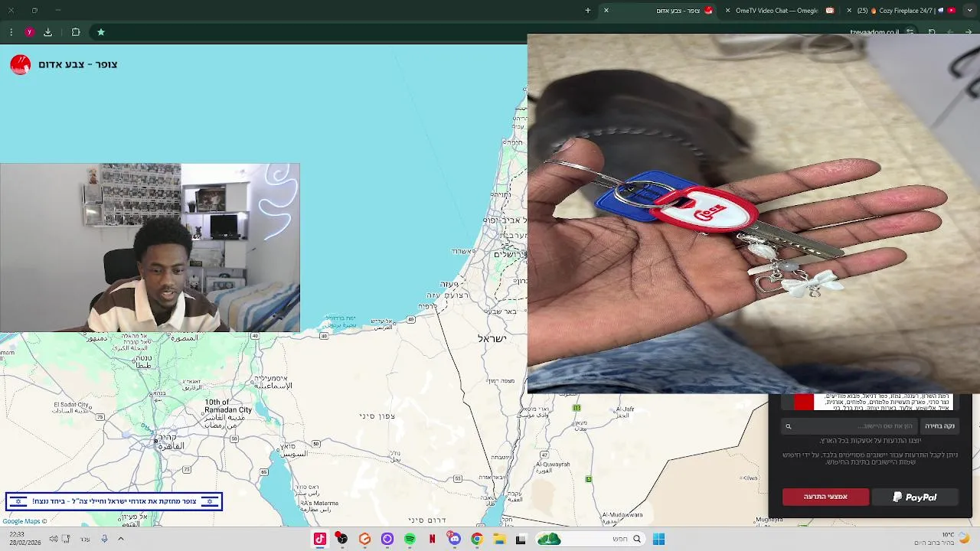Click the צפון סיני label on the map
The width and height of the screenshot is (980, 551).
[377, 416]
